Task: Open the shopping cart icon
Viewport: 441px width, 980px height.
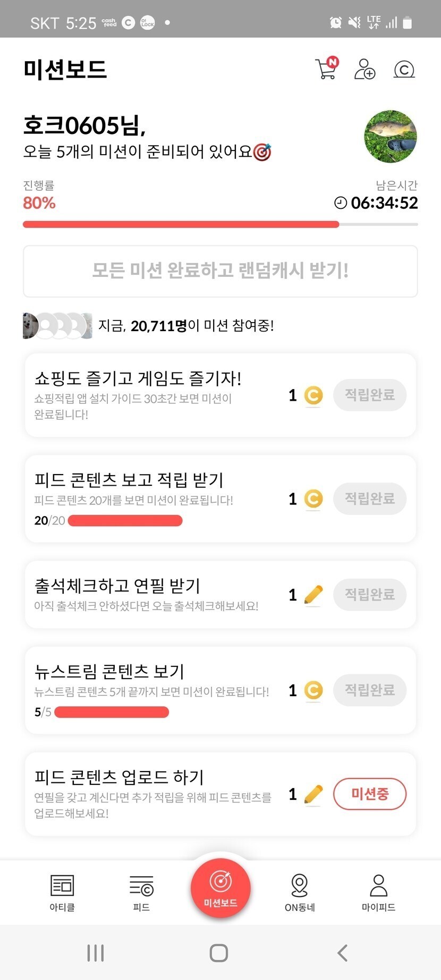Action: click(x=326, y=69)
